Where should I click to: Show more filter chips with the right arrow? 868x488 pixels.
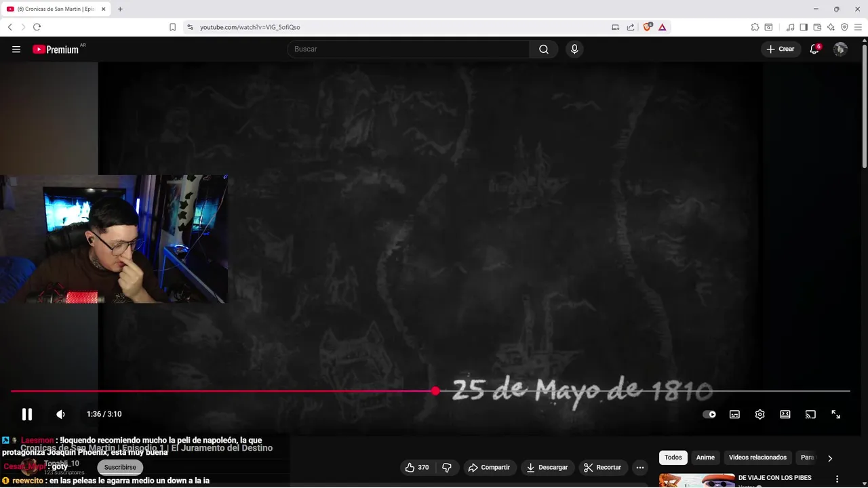(829, 458)
